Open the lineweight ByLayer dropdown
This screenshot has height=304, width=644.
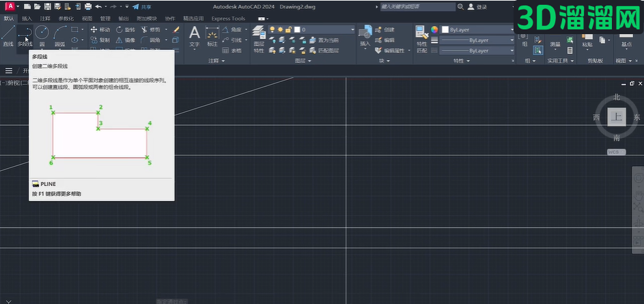(477, 40)
